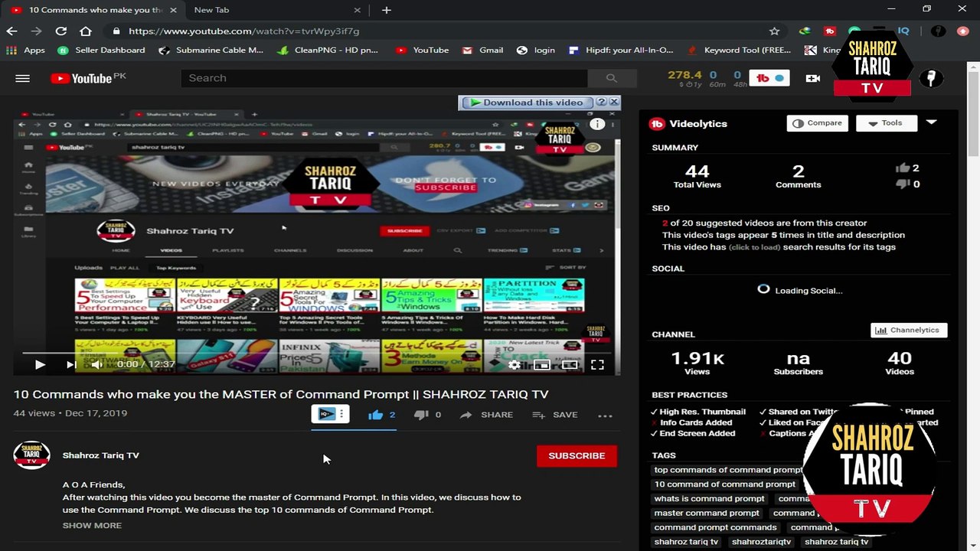Open the Shahroz Tariq TV channel avatar
The image size is (980, 551).
(x=31, y=455)
